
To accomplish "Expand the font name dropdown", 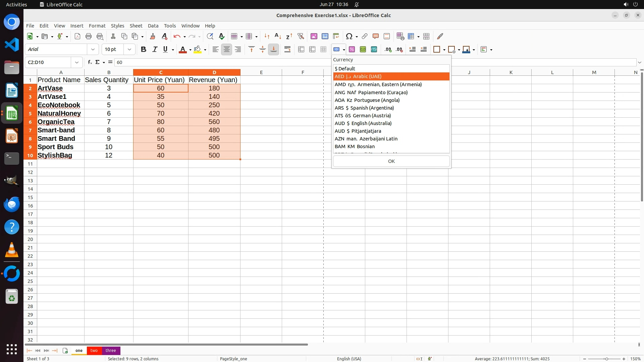I will click(93, 50).
